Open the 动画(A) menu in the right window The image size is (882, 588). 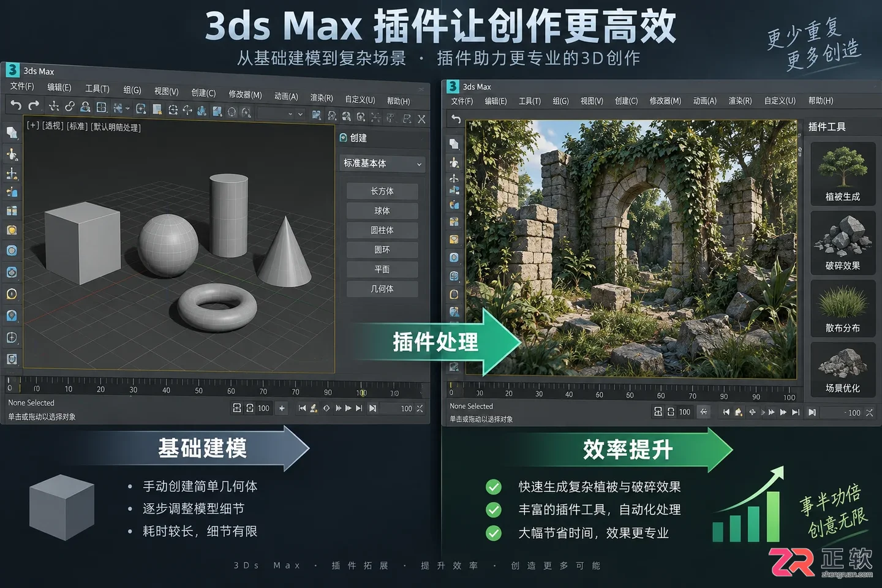click(704, 100)
